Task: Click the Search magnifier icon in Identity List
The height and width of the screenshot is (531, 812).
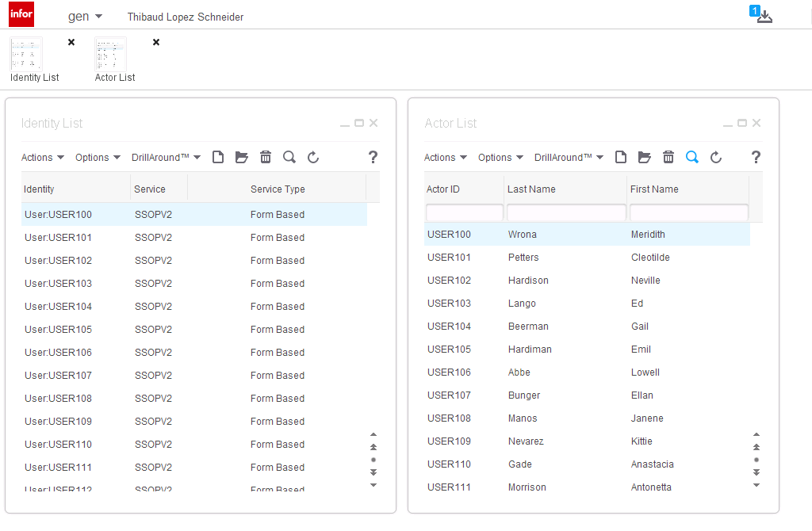Action: (x=289, y=158)
